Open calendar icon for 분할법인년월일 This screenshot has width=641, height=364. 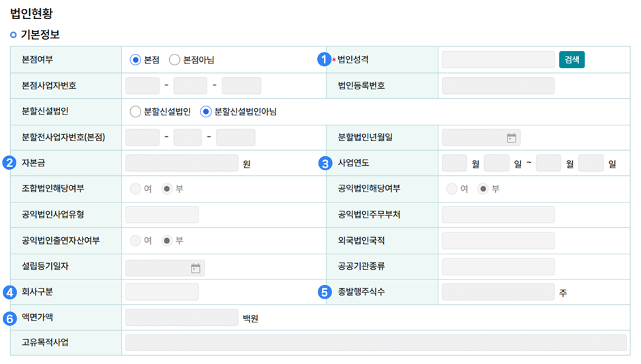[511, 138]
